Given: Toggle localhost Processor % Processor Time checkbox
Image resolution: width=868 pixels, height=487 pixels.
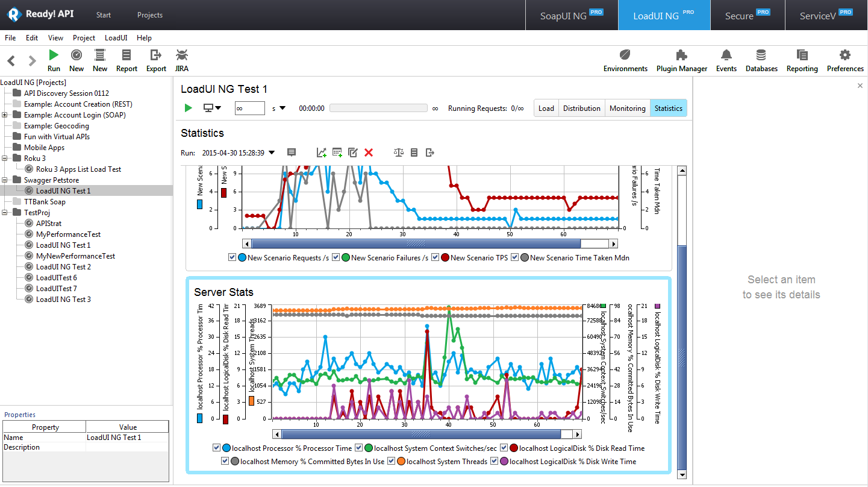Looking at the screenshot, I should point(216,448).
